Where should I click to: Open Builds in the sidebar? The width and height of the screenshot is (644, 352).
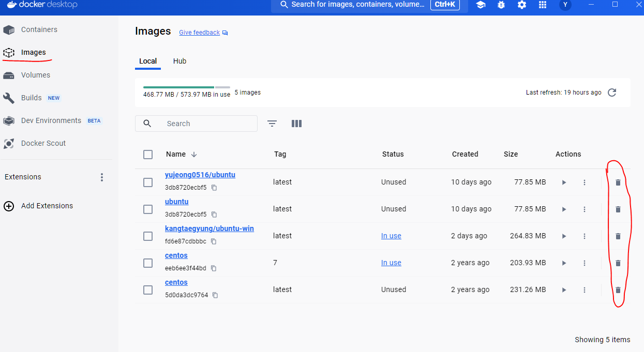32,98
